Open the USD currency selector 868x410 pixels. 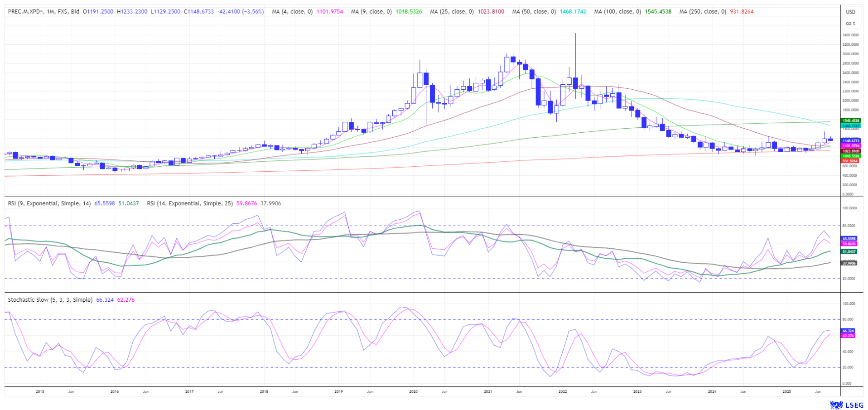pos(850,12)
